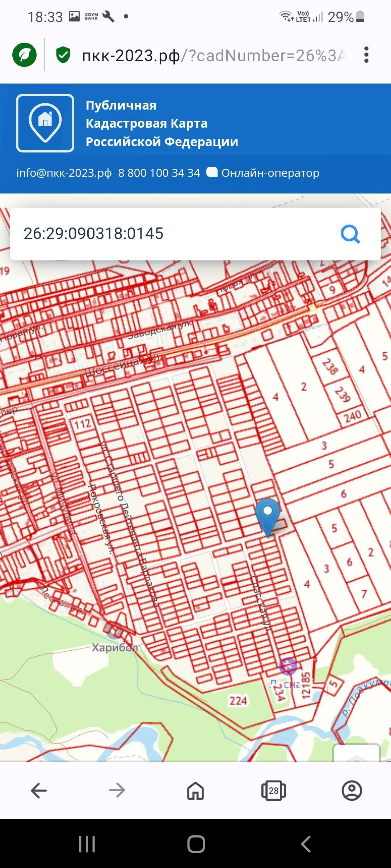
Task: Tap the chat bubble icon beside Онлайн-оператор
Action: (x=212, y=172)
